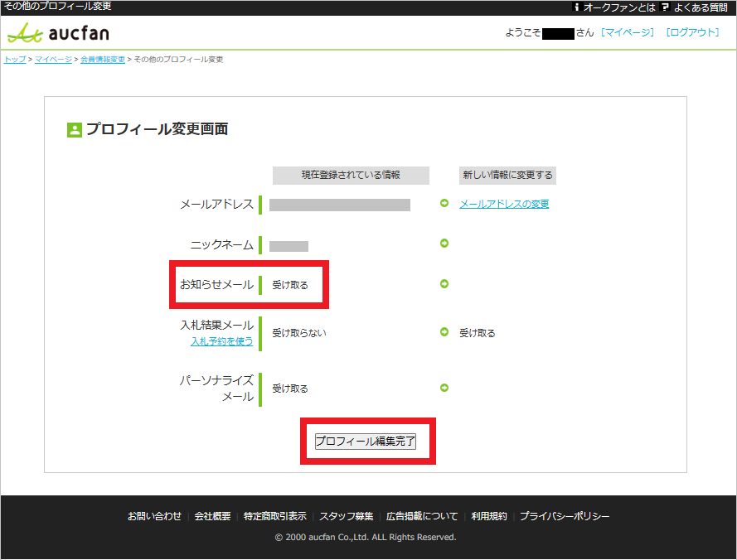Go to マイページ in the header

(x=628, y=32)
